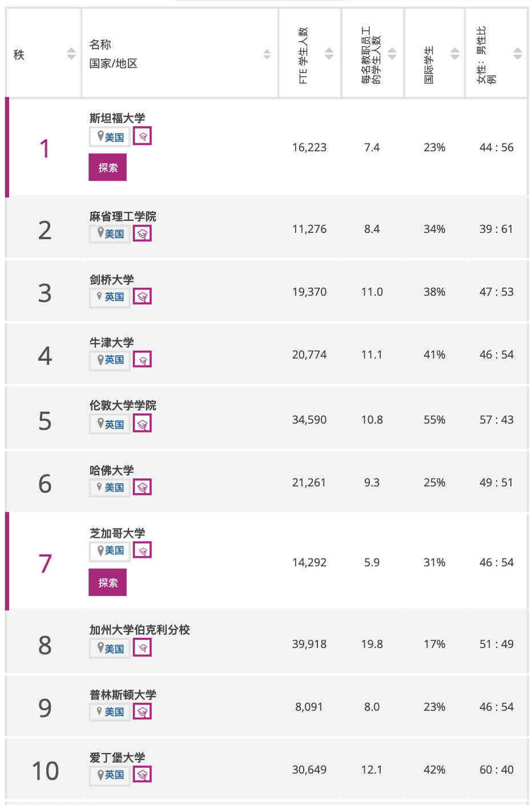The height and width of the screenshot is (805, 532).
Task: Click 探索 button under 芝加哥大学
Action: coord(107,582)
